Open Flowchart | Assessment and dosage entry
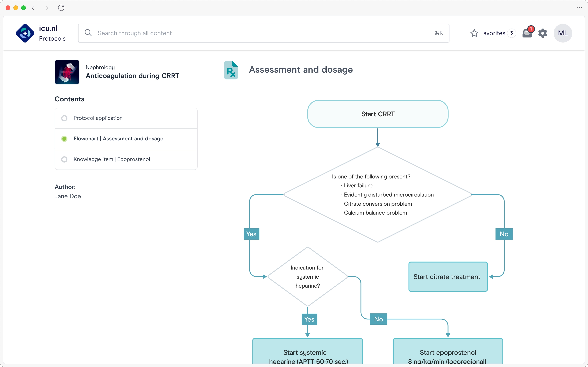The image size is (588, 367). [x=126, y=139]
